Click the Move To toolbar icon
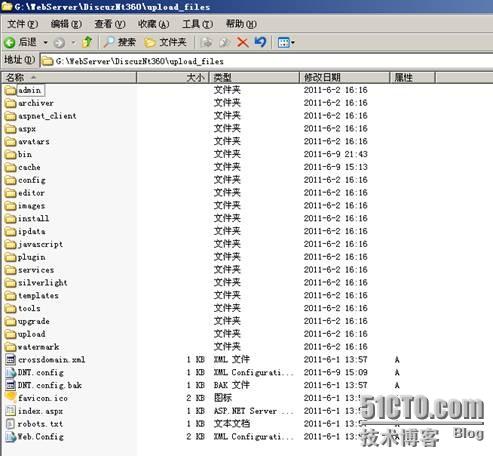Image resolution: width=493 pixels, height=456 pixels. point(206,42)
